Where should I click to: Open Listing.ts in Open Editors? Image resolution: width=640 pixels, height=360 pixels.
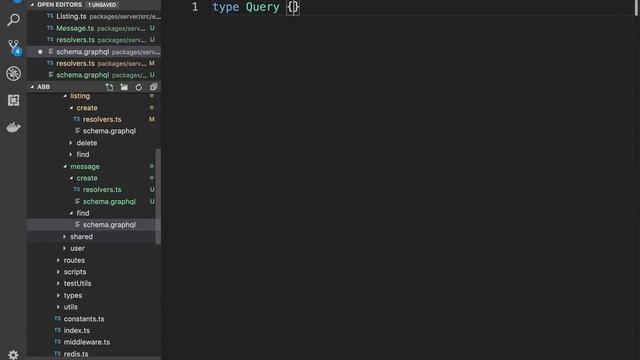[x=94, y=16]
